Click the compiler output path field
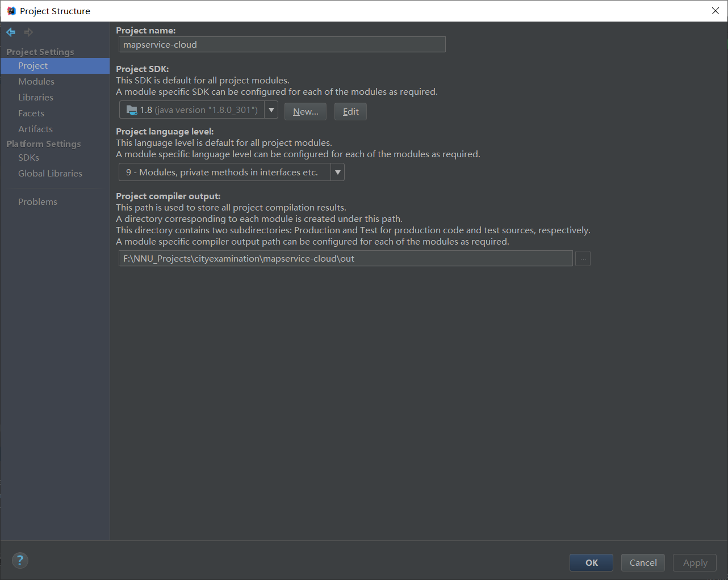 click(x=346, y=259)
